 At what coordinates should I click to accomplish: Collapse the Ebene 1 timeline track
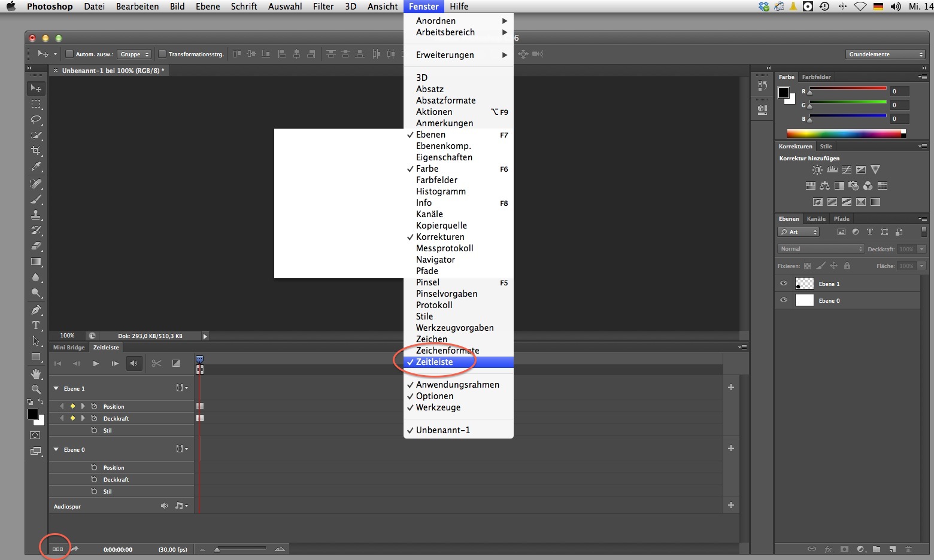pyautogui.click(x=56, y=388)
